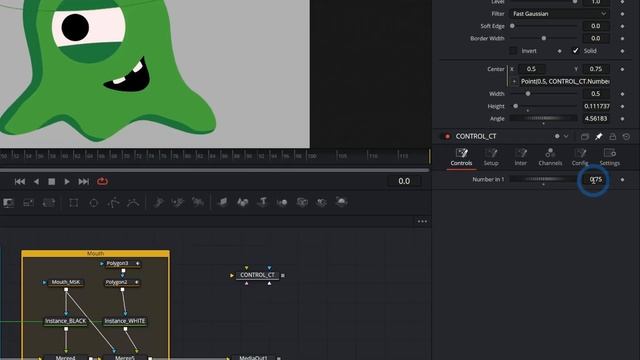The width and height of the screenshot is (640, 360).
Task: Toggle keyframe diamond for Center
Action: (x=622, y=69)
